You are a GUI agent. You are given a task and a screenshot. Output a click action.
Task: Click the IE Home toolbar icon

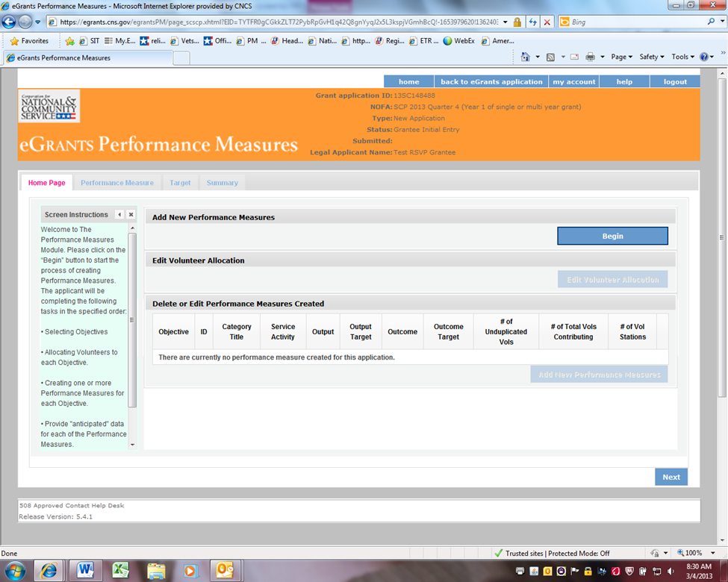pyautogui.click(x=526, y=57)
